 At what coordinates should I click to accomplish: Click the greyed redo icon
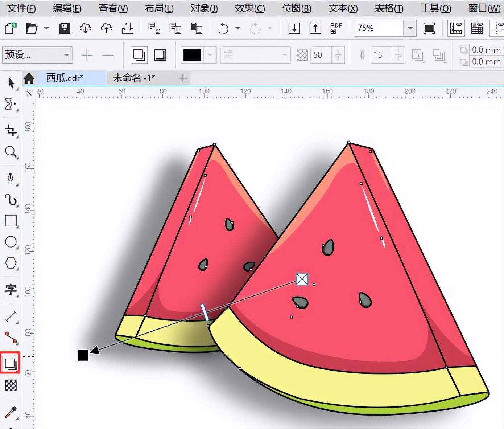click(255, 28)
